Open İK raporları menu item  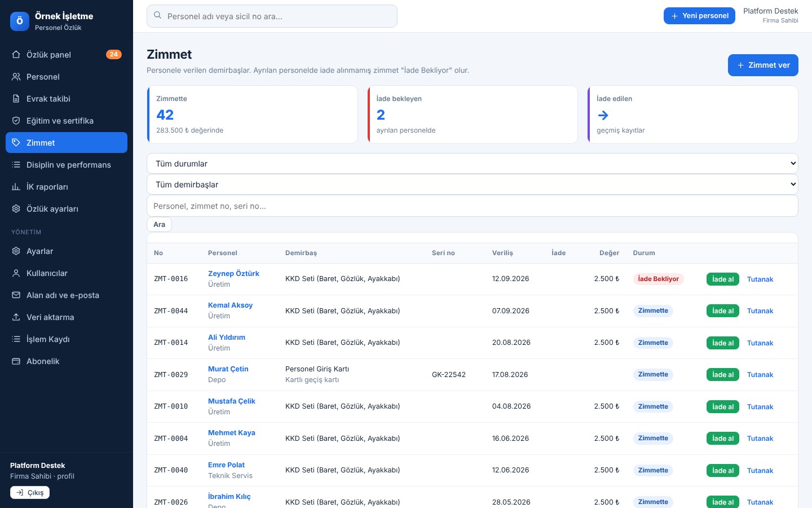pos(67,187)
